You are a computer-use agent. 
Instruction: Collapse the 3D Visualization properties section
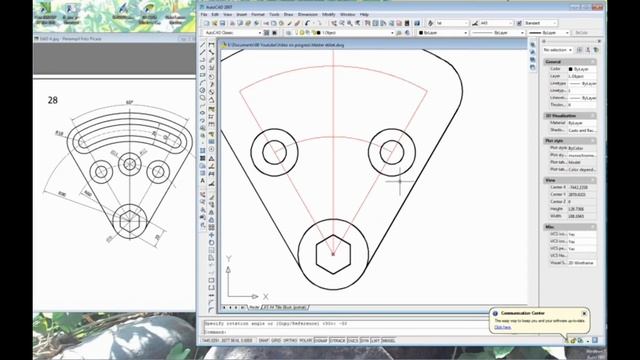coord(593,116)
